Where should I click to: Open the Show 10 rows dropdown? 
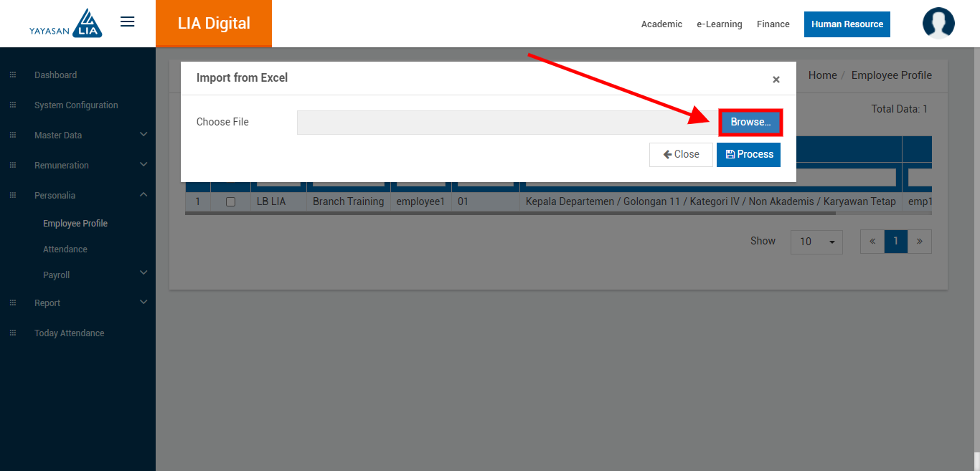tap(816, 242)
